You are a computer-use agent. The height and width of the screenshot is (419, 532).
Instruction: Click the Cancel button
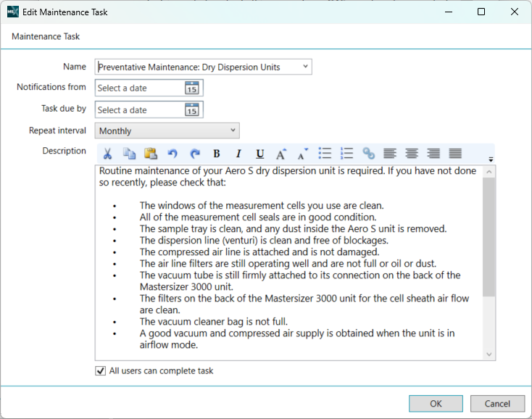click(497, 404)
